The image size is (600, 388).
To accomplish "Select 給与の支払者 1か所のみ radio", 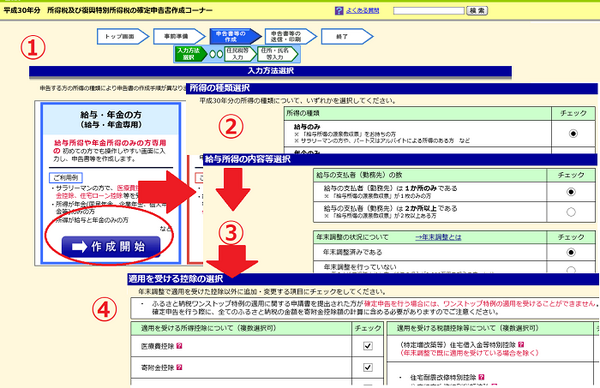I will 571,192.
